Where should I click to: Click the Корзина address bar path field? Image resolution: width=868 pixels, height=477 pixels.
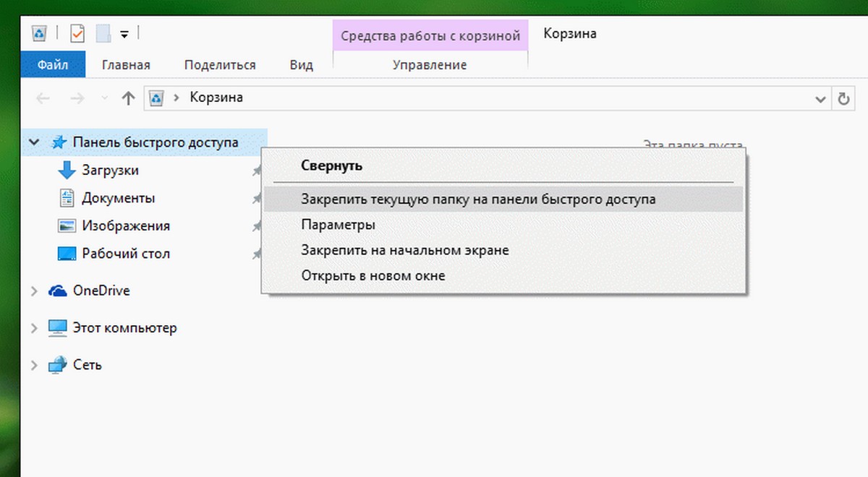point(479,99)
